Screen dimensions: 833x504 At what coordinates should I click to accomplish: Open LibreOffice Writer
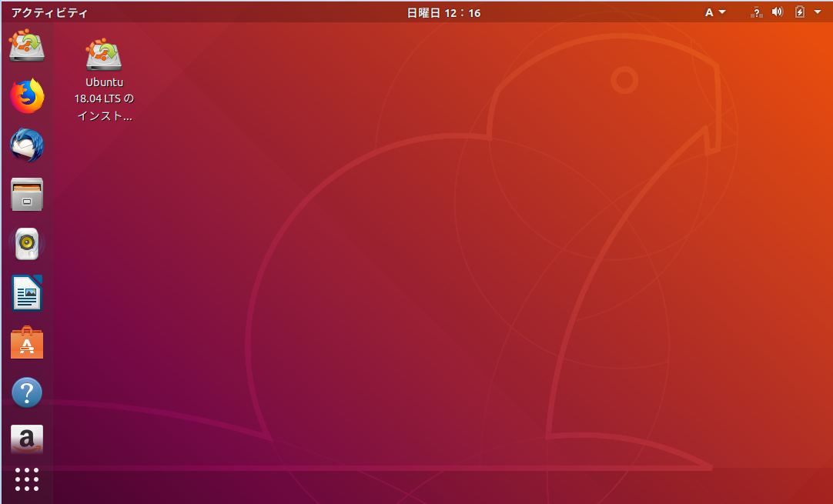[x=27, y=293]
